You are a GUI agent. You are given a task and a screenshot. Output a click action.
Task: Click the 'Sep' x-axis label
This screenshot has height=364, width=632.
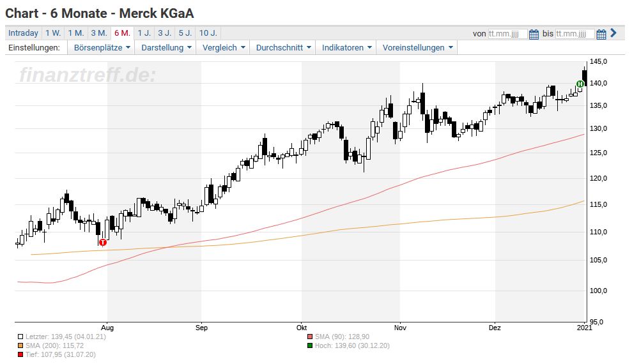201,328
